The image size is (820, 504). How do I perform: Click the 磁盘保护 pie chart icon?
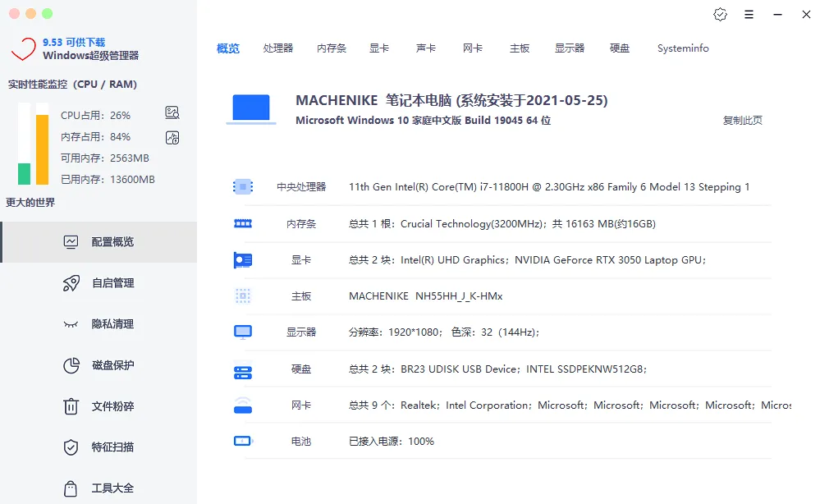pos(71,365)
